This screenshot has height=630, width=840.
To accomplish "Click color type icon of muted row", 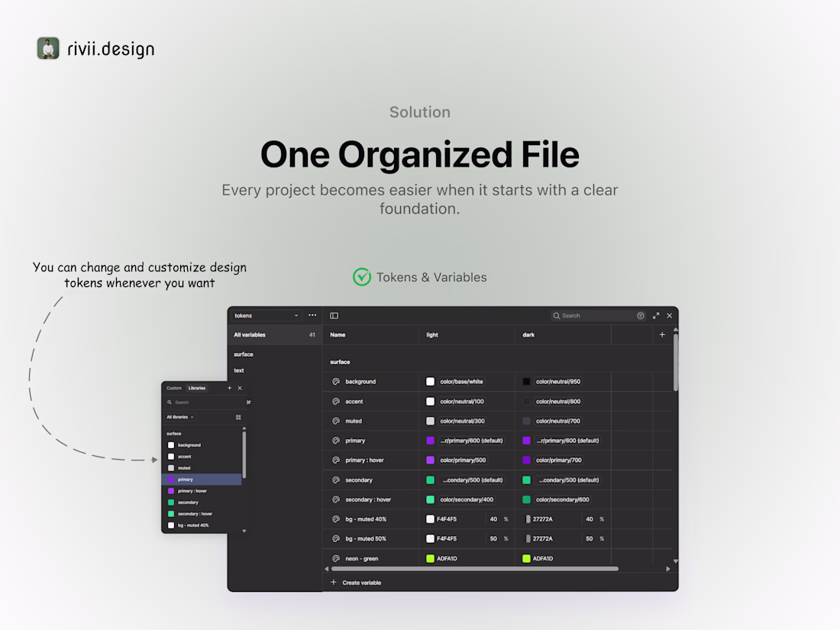I will point(336,421).
